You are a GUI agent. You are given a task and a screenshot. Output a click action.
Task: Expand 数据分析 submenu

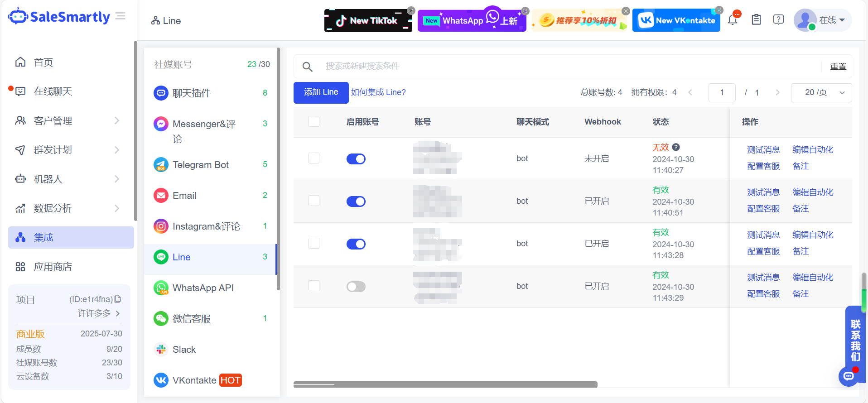[117, 208]
